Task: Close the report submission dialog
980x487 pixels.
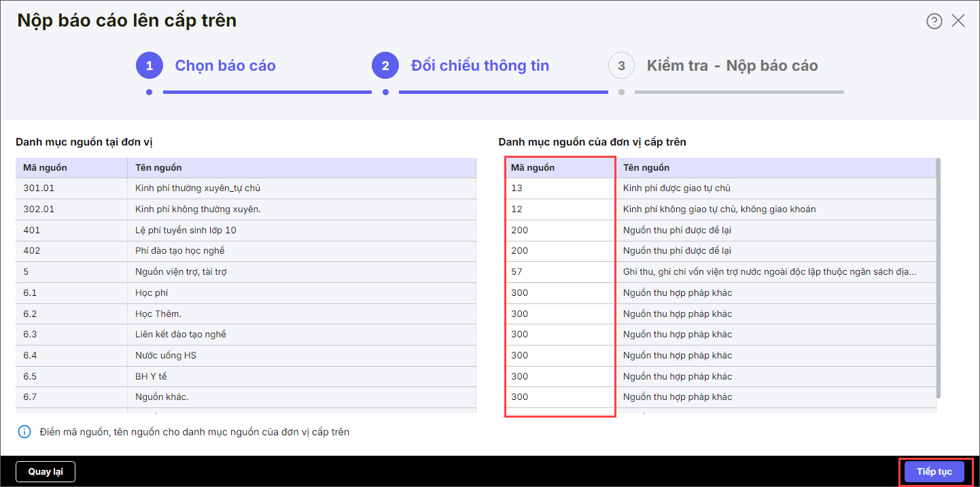Action: tap(958, 20)
